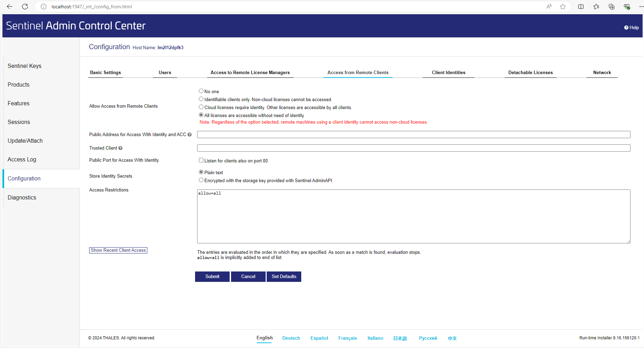Switch to Users tab

click(x=165, y=73)
